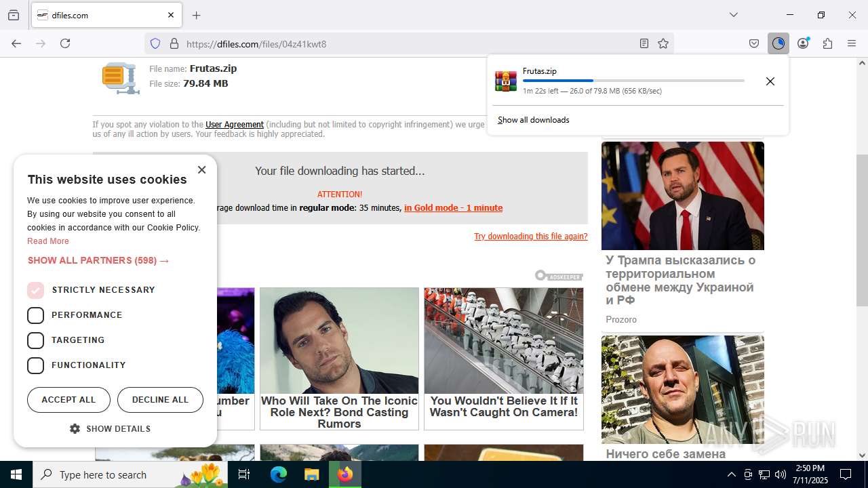Open Frutas.zip archive icon in downloads
The image size is (868, 488).
coord(506,81)
